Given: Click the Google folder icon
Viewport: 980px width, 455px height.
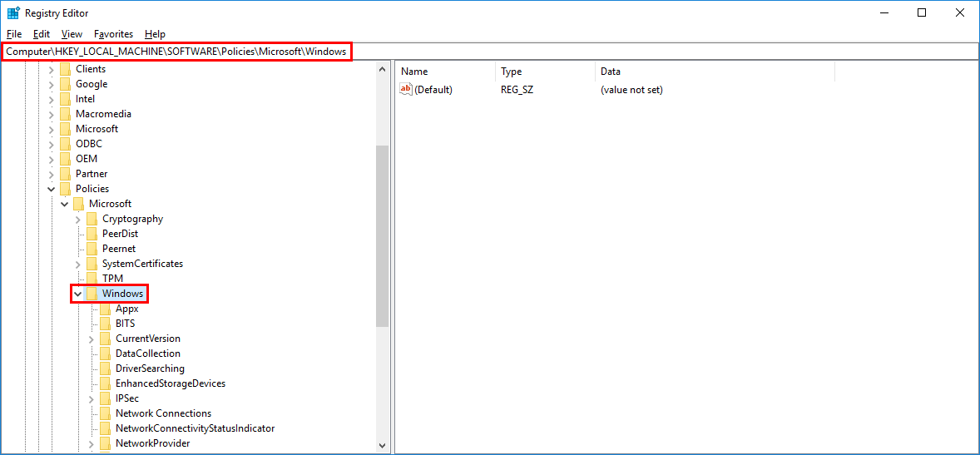Looking at the screenshot, I should point(64,84).
